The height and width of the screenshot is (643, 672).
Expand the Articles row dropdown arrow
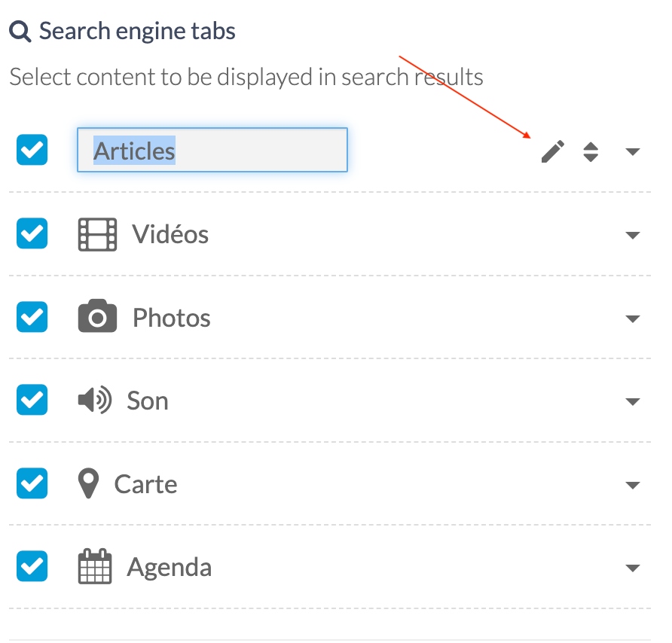click(633, 151)
